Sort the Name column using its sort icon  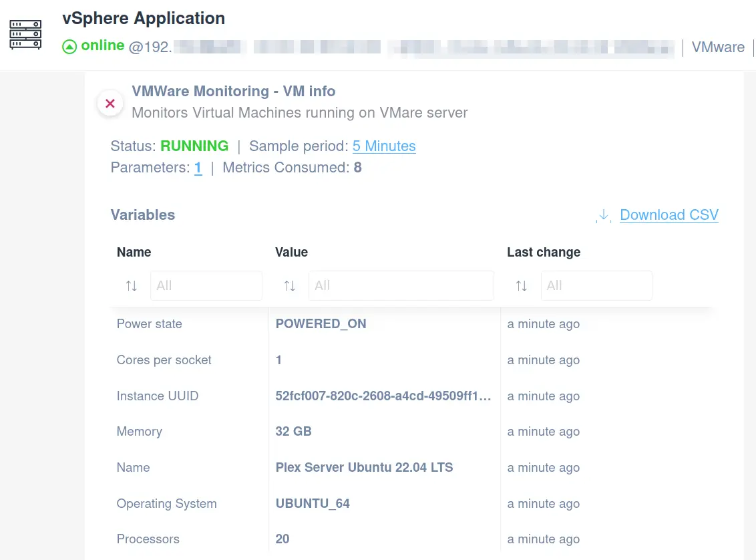132,285
